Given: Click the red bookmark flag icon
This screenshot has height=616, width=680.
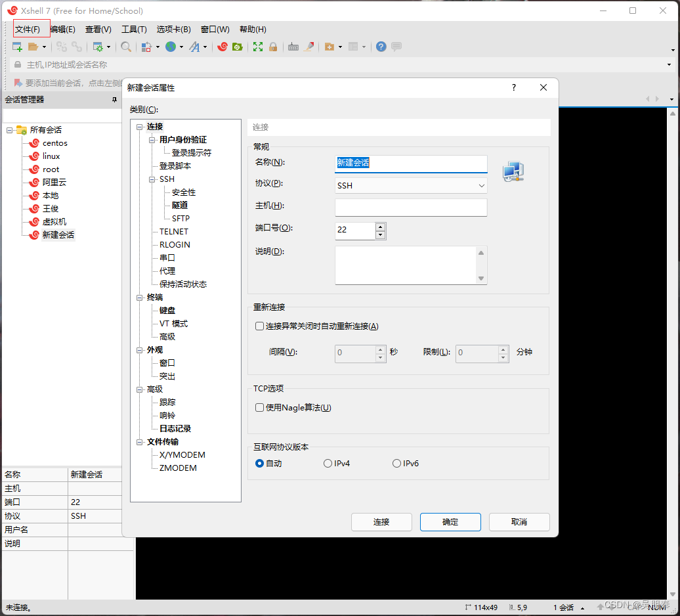Looking at the screenshot, I should coord(18,83).
